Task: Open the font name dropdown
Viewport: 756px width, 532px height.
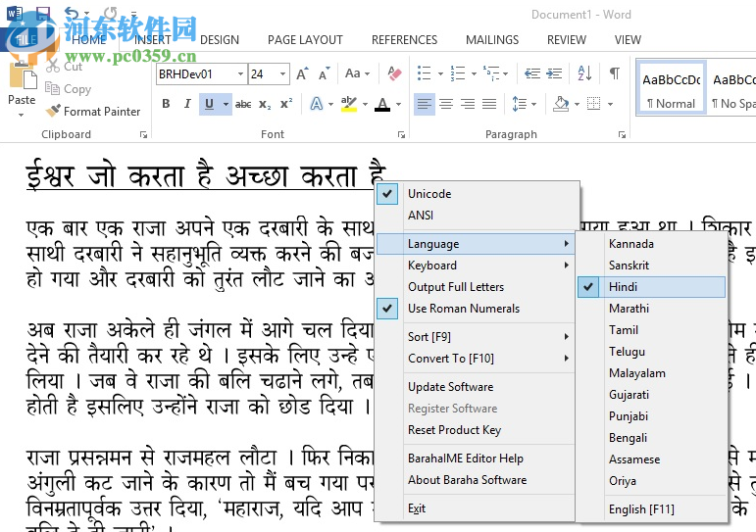Action: [240, 74]
